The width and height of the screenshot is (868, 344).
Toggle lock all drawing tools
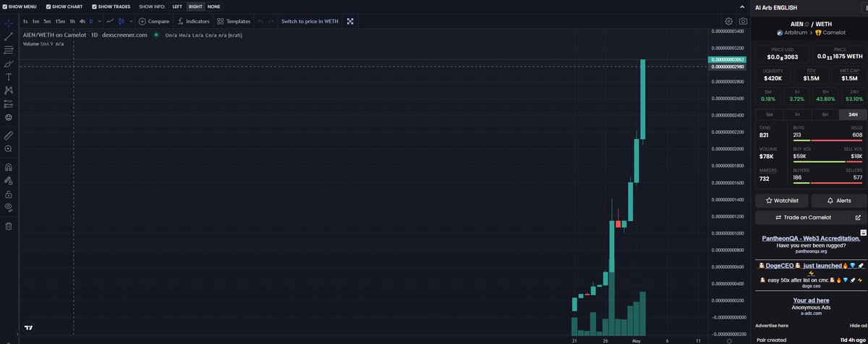click(9, 194)
